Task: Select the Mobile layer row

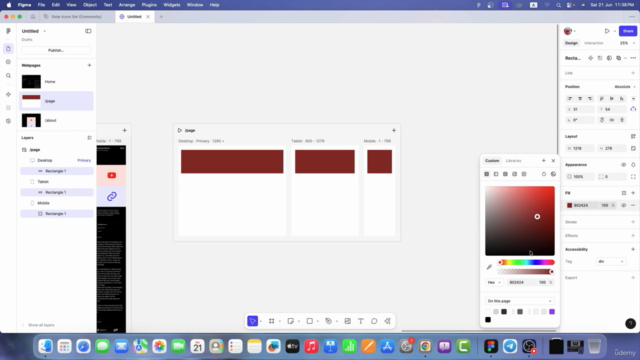Action: tap(57, 203)
